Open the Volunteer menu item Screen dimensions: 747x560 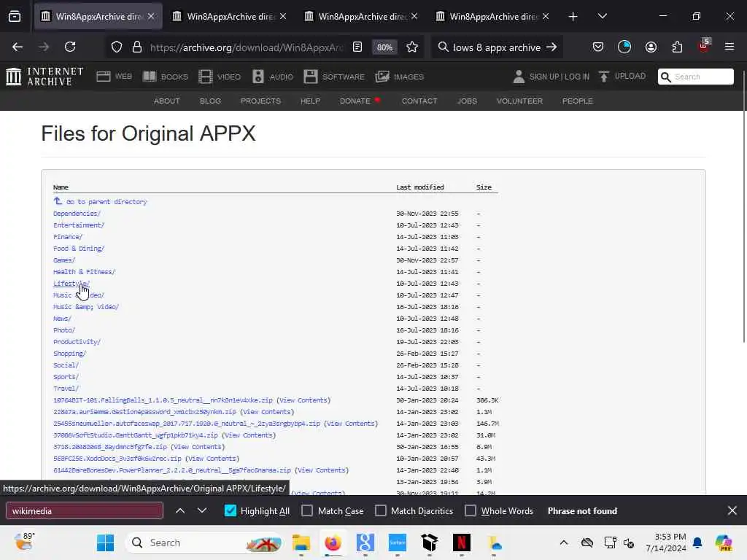519,101
